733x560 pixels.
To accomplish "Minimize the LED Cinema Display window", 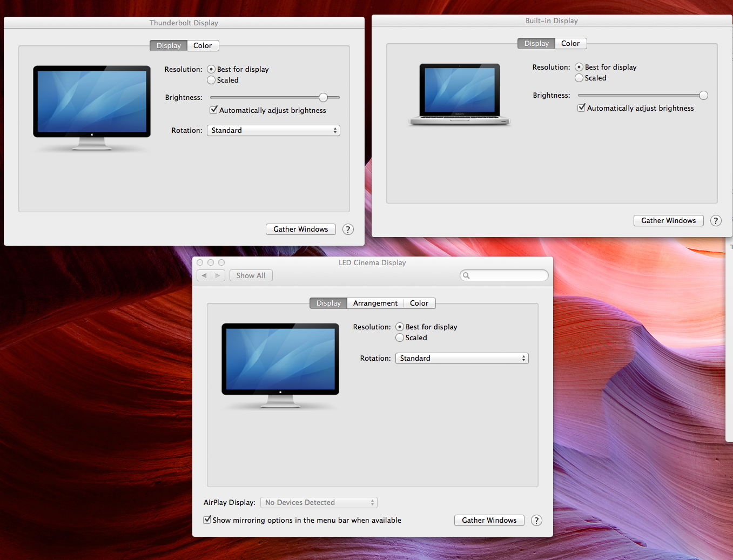I will [211, 263].
